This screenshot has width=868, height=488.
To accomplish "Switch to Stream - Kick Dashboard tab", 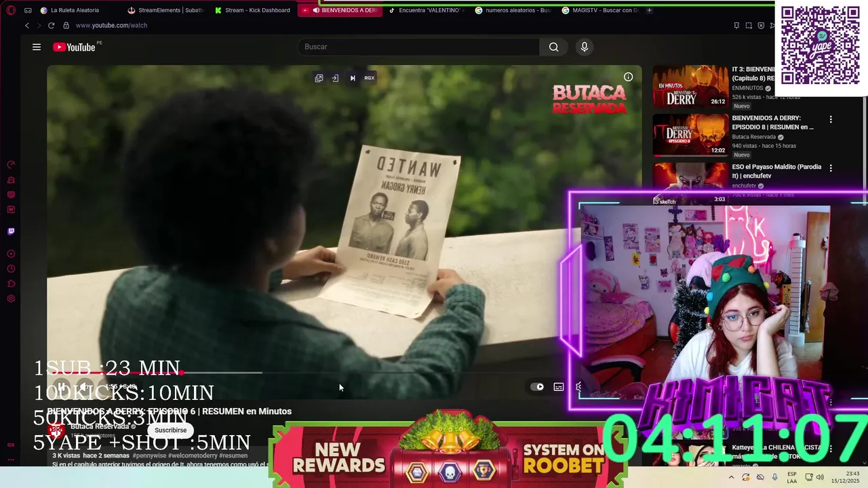I will [252, 10].
